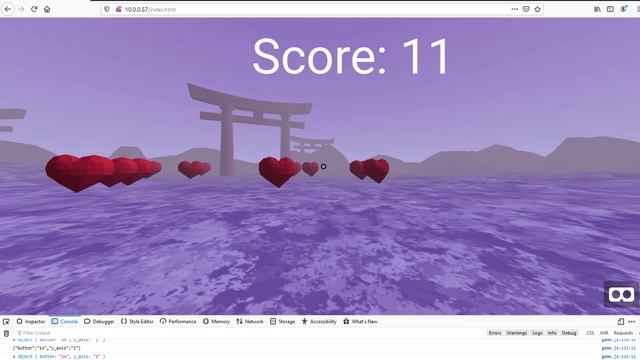
Task: Click the {"button":"14","y_axis":"1"} log line
Action: pos(47,348)
